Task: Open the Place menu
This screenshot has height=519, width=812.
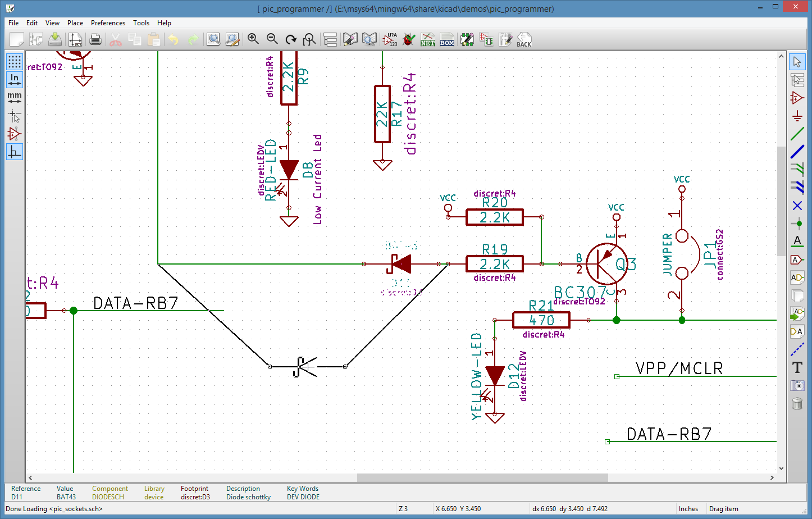Action: [75, 23]
